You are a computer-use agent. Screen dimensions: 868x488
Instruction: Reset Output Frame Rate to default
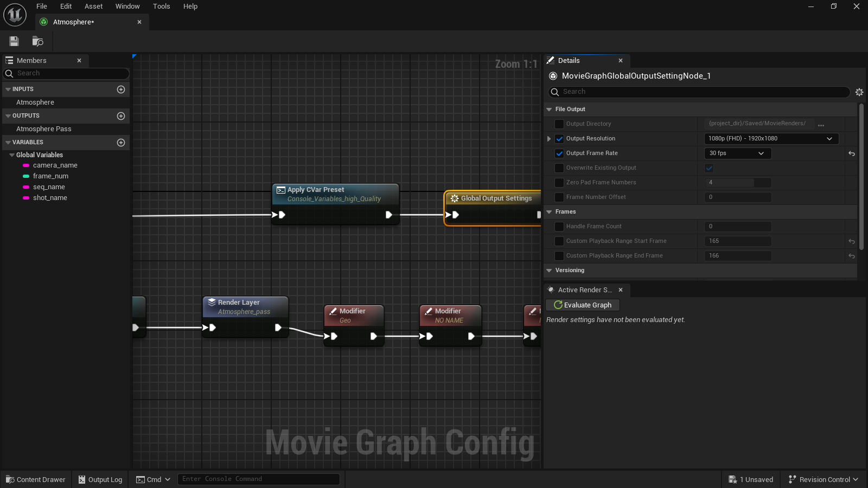[852, 153]
